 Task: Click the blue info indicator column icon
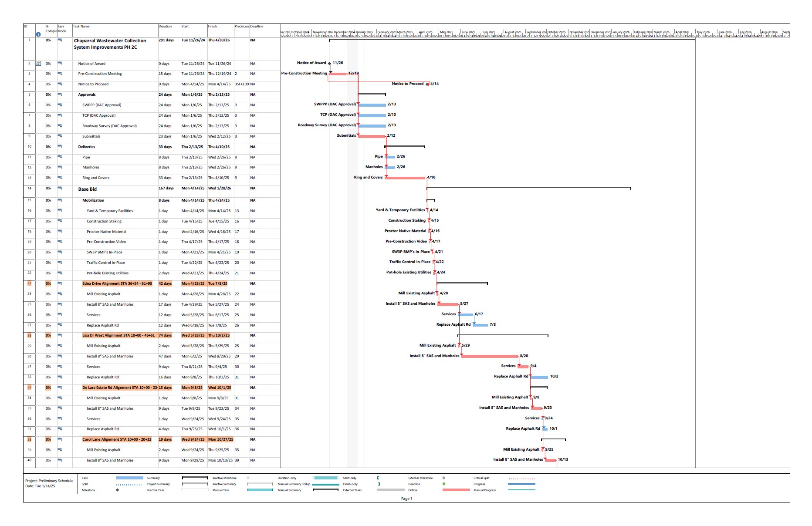pyautogui.click(x=38, y=34)
